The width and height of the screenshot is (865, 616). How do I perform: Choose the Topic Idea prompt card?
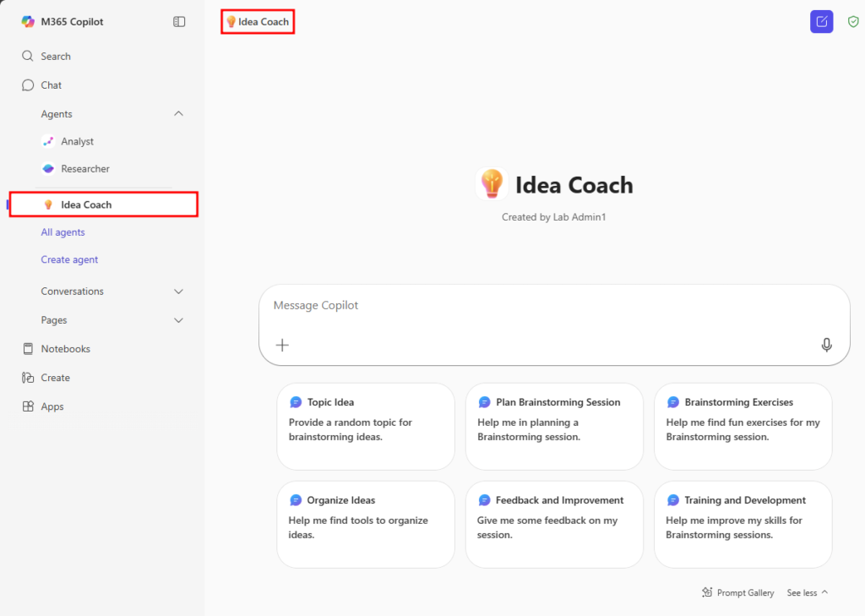click(x=365, y=426)
